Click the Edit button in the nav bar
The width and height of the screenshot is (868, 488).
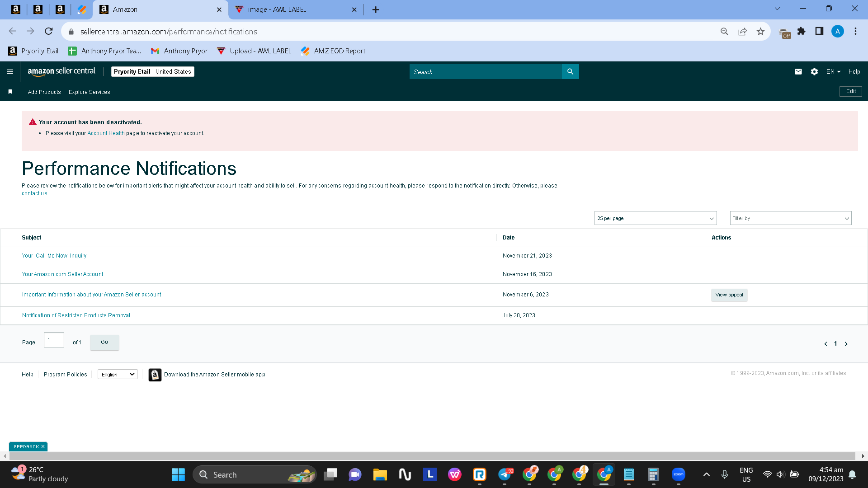[x=851, y=91]
